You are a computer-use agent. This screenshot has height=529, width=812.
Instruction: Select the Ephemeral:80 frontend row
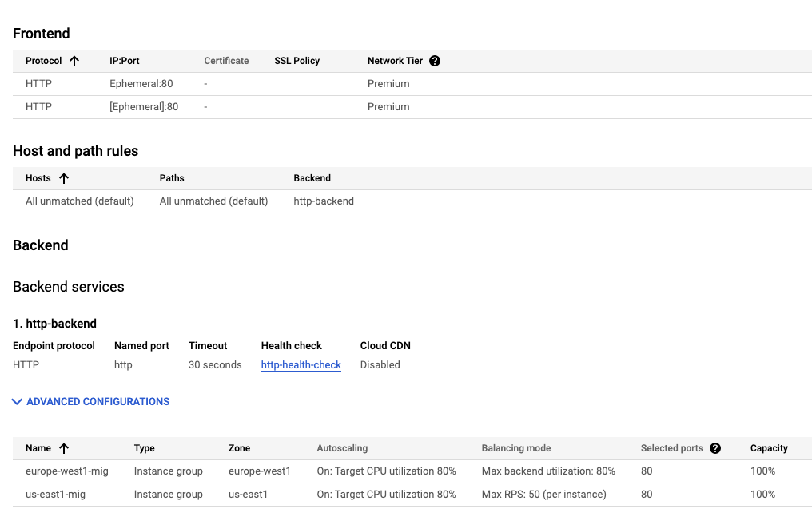click(141, 84)
